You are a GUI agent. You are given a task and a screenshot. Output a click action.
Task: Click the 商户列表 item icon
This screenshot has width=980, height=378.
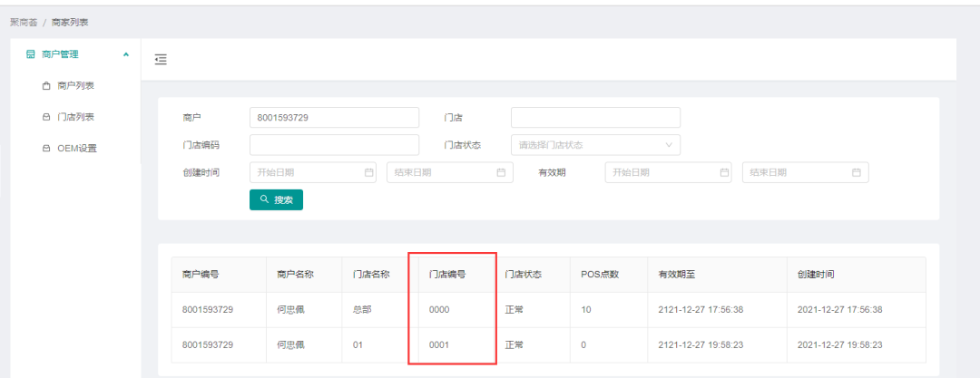point(46,86)
